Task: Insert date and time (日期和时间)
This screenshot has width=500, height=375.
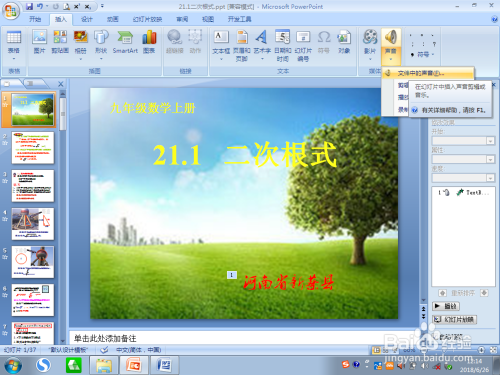Action: [283, 46]
